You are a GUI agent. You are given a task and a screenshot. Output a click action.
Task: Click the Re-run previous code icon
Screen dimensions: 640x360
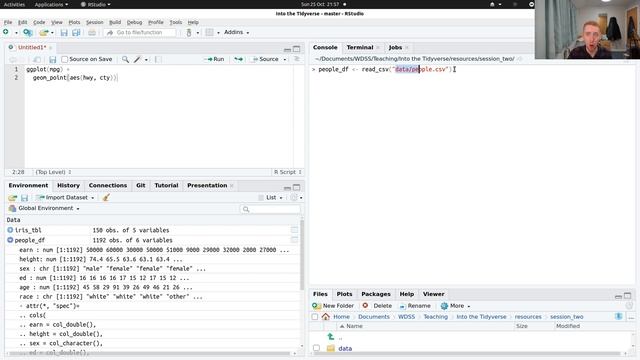[x=238, y=59]
